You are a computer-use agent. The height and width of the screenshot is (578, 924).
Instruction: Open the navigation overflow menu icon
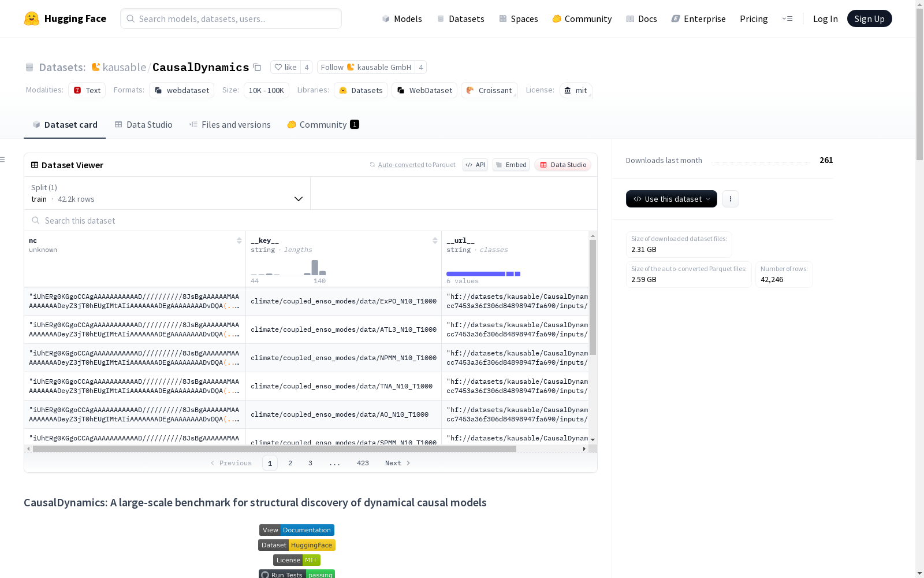click(x=787, y=18)
